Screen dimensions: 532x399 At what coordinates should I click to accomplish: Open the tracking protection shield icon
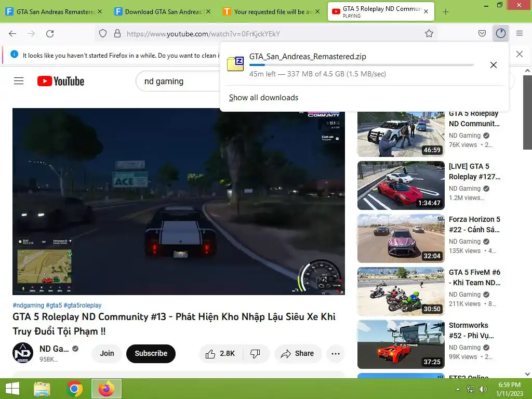(103, 34)
